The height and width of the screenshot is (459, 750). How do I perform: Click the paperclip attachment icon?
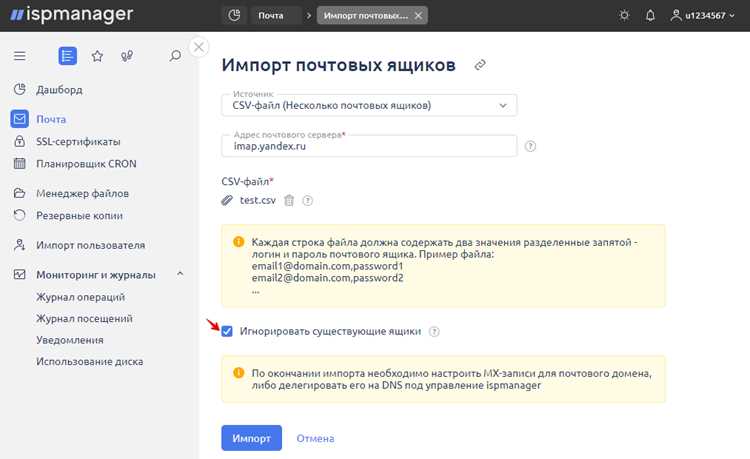pyautogui.click(x=227, y=200)
